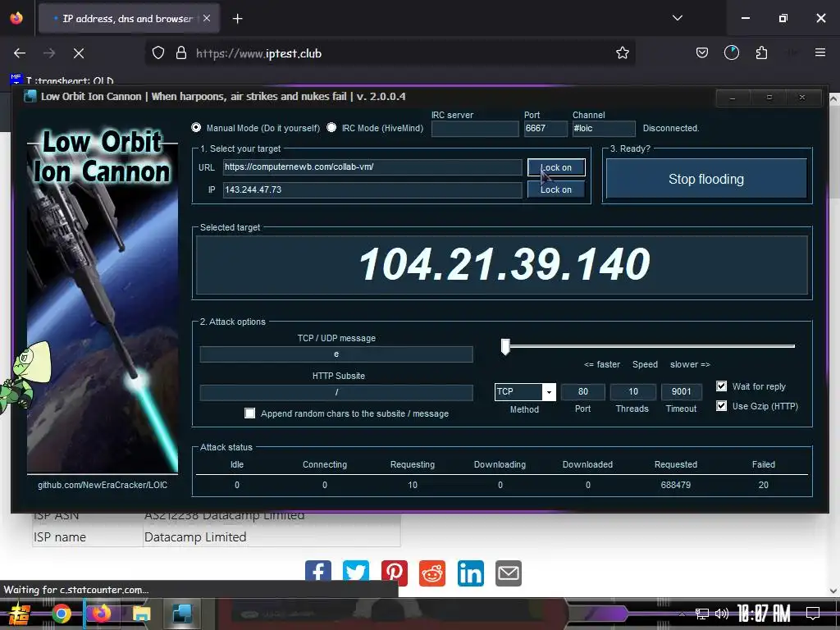Click the speed slider handle
840x630 pixels.
(x=505, y=347)
